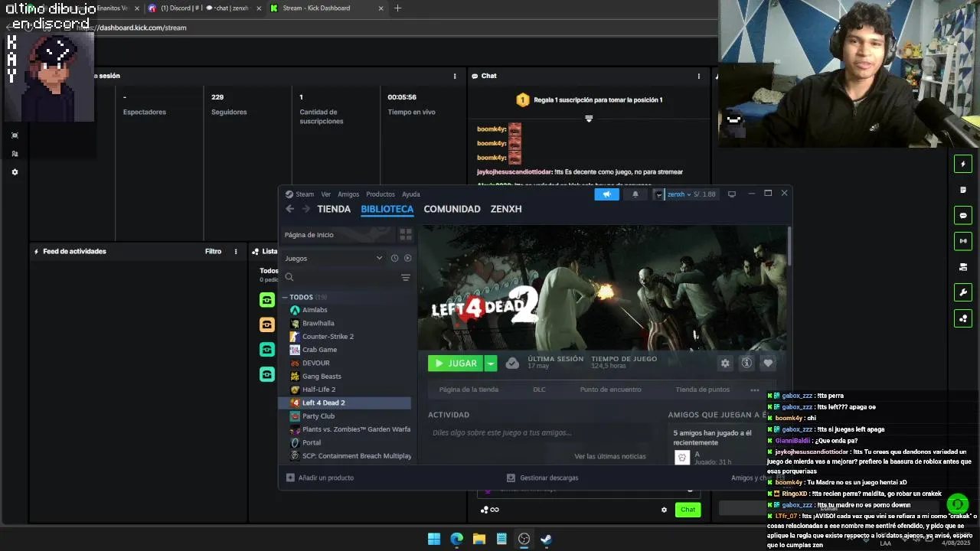Viewport: 980px width, 551px height.
Task: Click Añadir un producto in Steam
Action: click(320, 478)
